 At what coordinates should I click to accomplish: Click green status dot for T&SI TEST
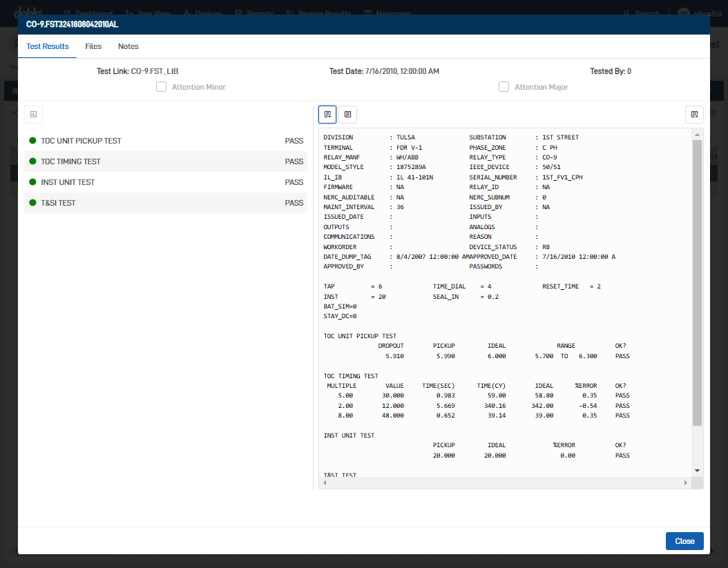click(32, 203)
